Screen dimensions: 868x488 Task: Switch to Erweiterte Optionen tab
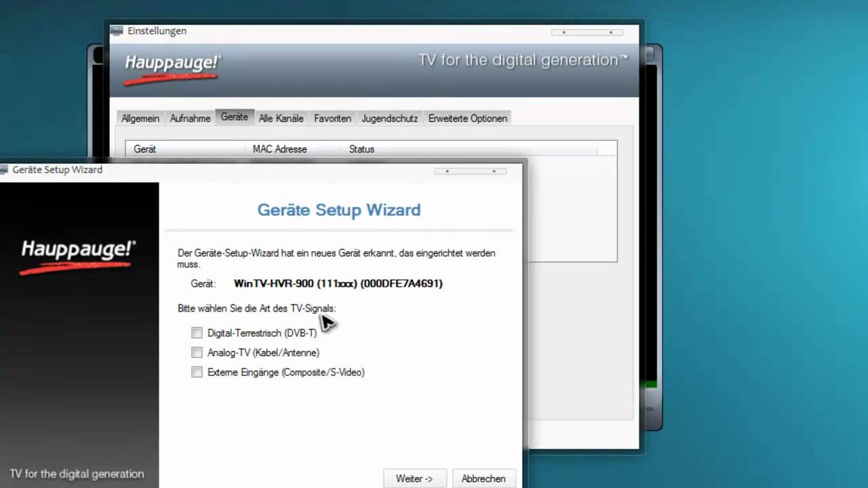(467, 118)
